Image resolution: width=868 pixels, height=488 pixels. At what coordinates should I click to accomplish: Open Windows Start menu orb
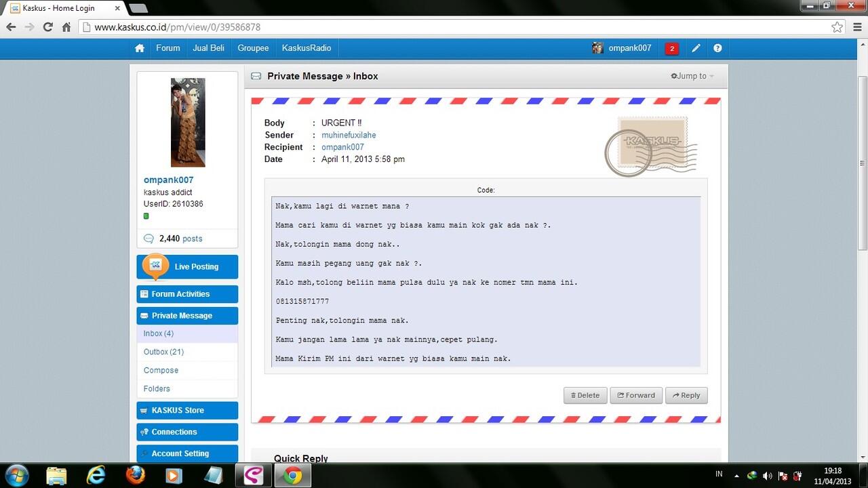pyautogui.click(x=16, y=475)
